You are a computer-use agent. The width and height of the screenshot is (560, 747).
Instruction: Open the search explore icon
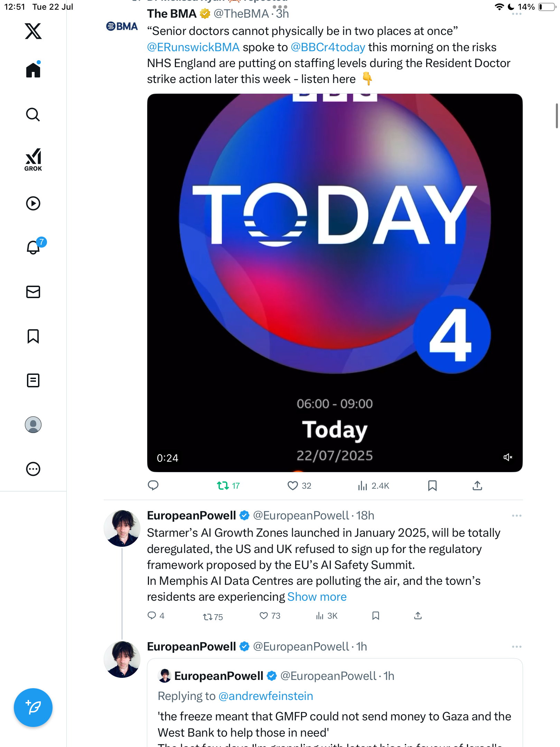click(x=33, y=114)
